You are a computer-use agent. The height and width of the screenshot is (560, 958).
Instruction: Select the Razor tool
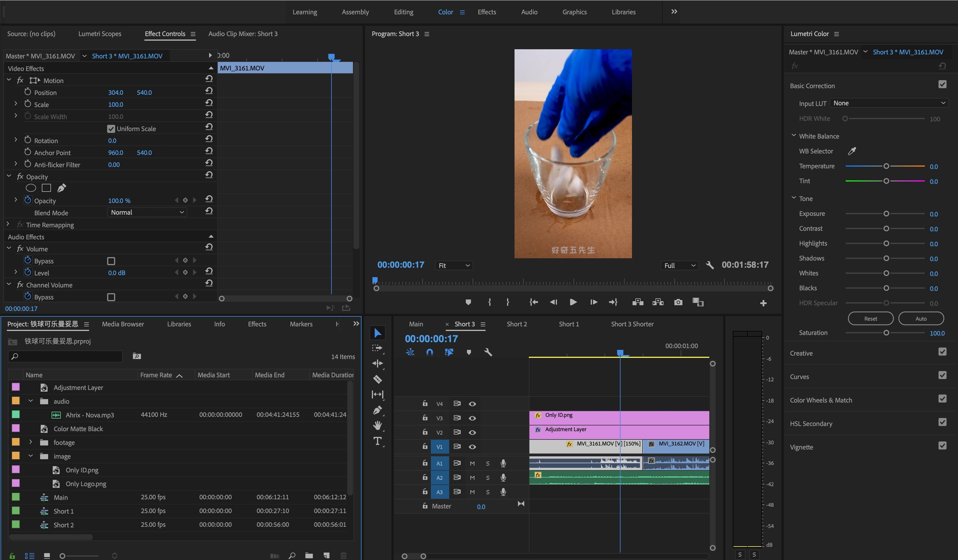point(377,379)
